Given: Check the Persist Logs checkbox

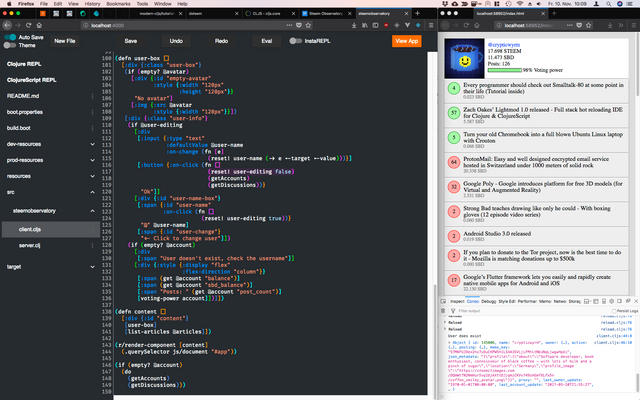Looking at the screenshot, I should (614, 311).
